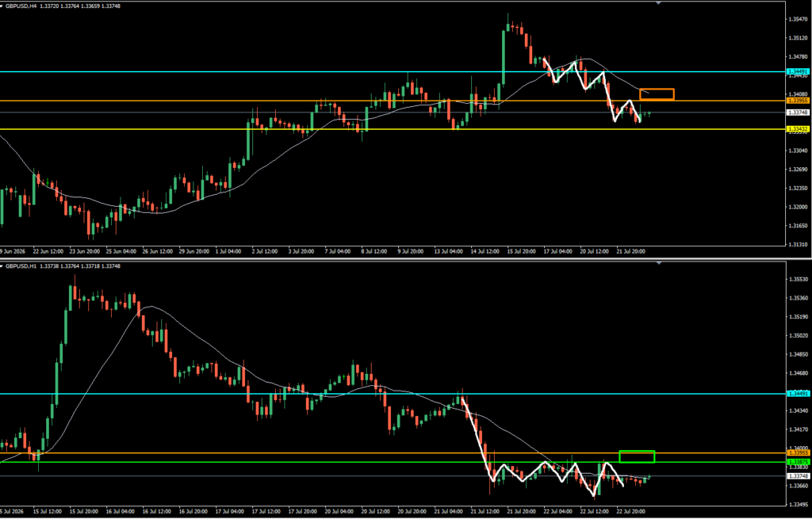The image size is (812, 519).
Task: Click the 21 Jul 12:00 time label
Action: pos(486,512)
